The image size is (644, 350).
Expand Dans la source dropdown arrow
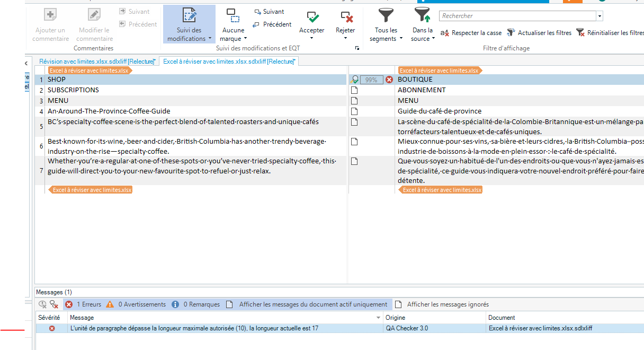point(434,39)
